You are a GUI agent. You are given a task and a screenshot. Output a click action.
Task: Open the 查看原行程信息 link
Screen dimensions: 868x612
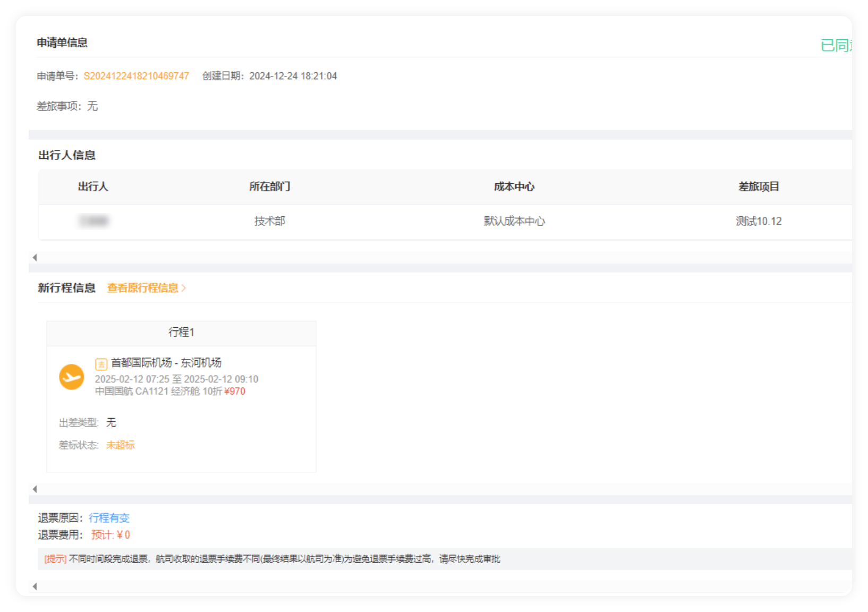(142, 288)
